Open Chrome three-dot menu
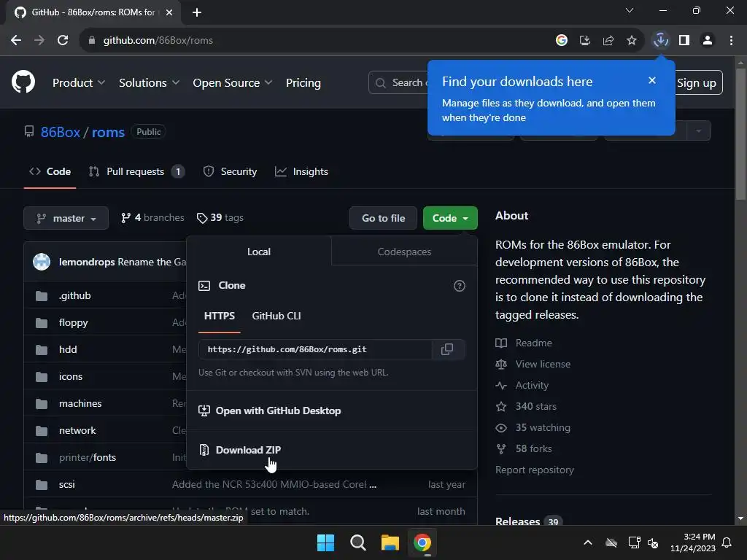The height and width of the screenshot is (560, 747). point(731,41)
